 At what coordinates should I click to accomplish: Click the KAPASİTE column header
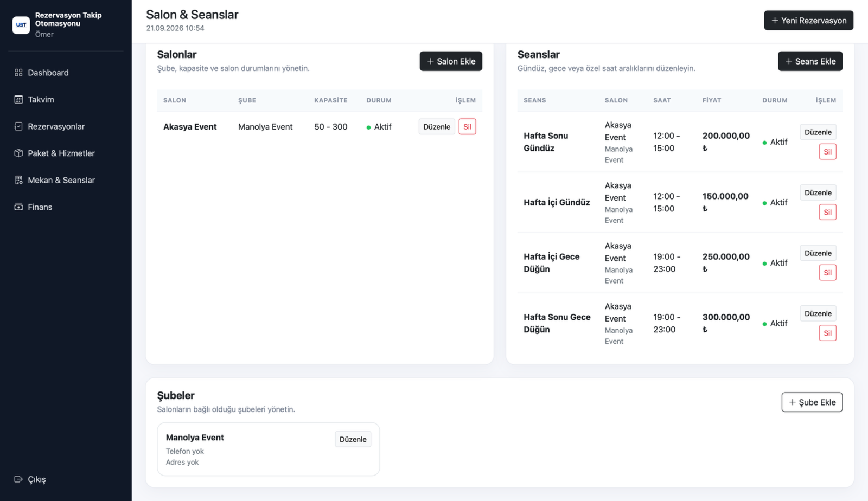coord(331,100)
